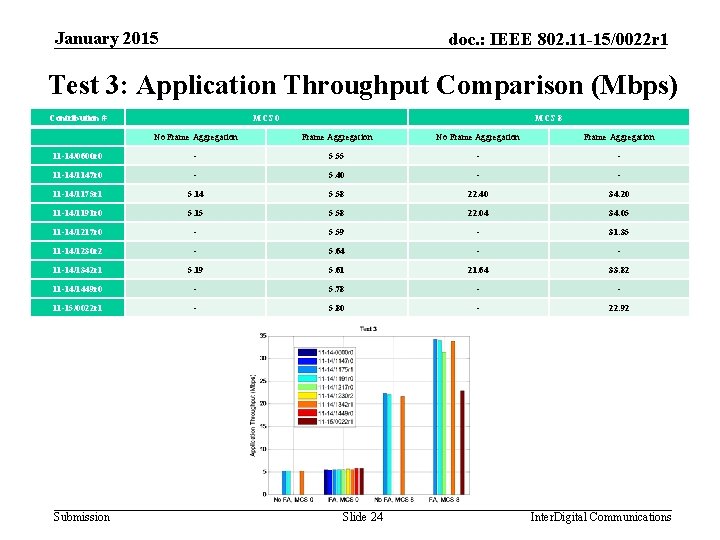Click the orange legend swatch for 11-14/1342r1
This screenshot has width=720, height=540.
(x=307, y=404)
